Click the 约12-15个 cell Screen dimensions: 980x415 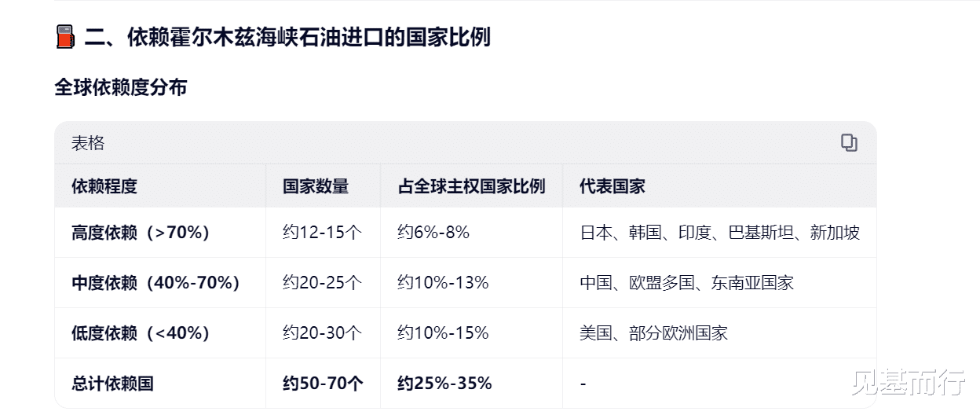[x=322, y=233]
